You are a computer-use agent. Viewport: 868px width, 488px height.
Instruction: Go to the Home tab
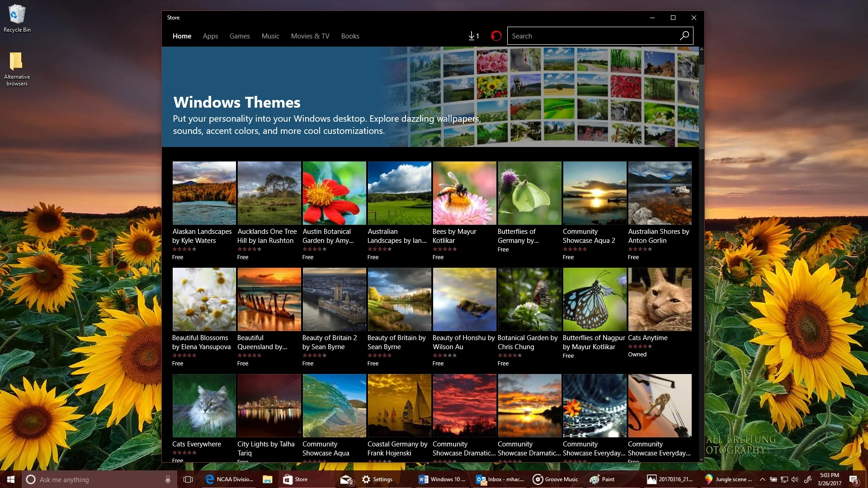coord(182,36)
